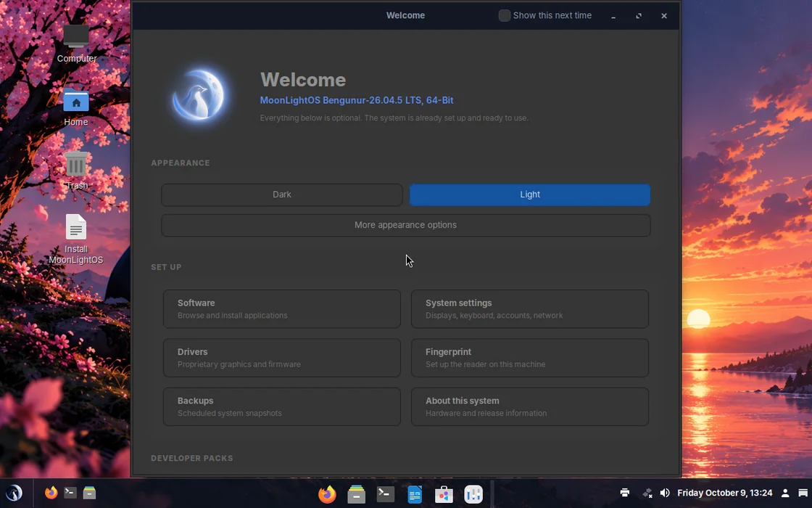Open the MoonLightOS start menu icon
The width and height of the screenshot is (812, 508).
tap(14, 493)
